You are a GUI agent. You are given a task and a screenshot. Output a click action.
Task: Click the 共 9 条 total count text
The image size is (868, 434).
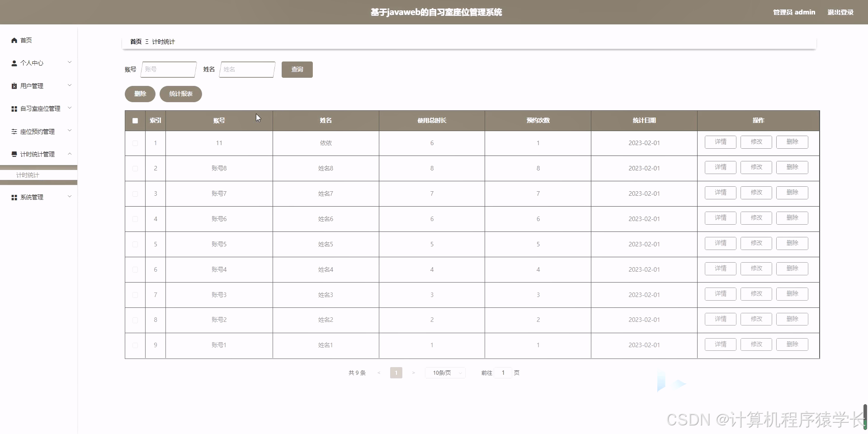tap(357, 373)
